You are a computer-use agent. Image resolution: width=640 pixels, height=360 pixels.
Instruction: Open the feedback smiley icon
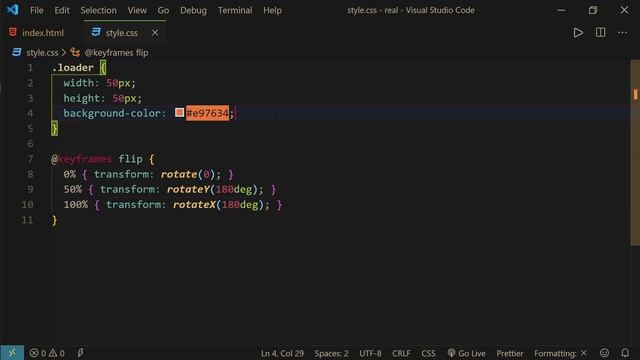coord(604,353)
